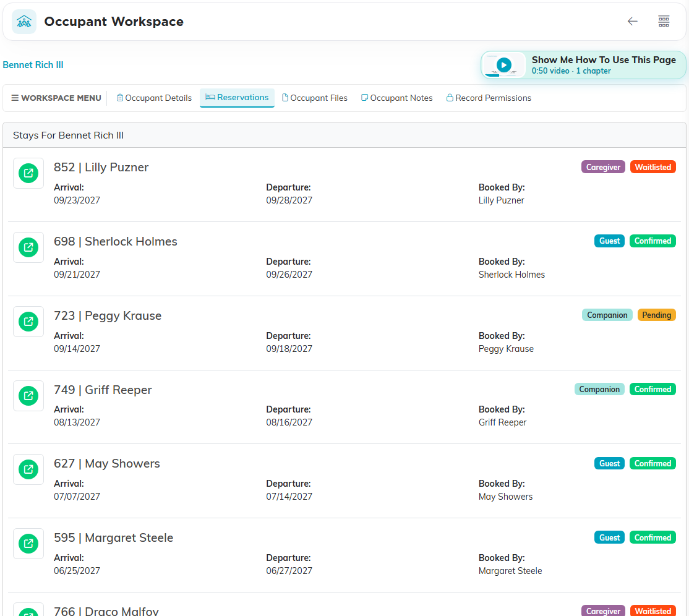Click Booked By name Peggy Krause
The image size is (689, 616).
click(506, 349)
